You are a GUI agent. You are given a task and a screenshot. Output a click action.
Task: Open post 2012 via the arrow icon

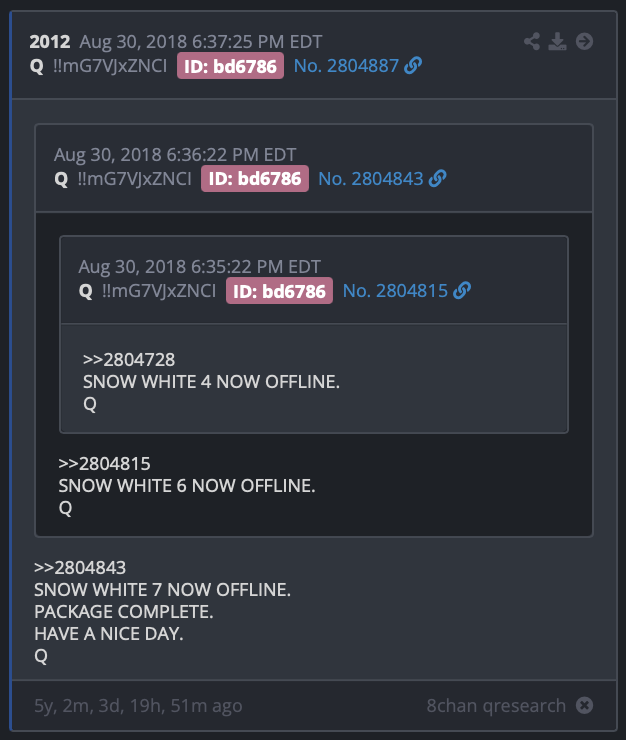(x=584, y=42)
